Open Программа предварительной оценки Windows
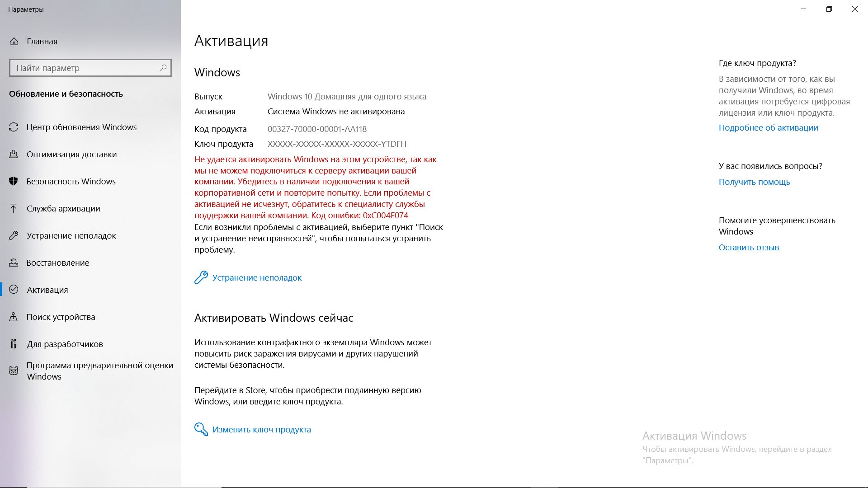 pyautogui.click(x=90, y=370)
